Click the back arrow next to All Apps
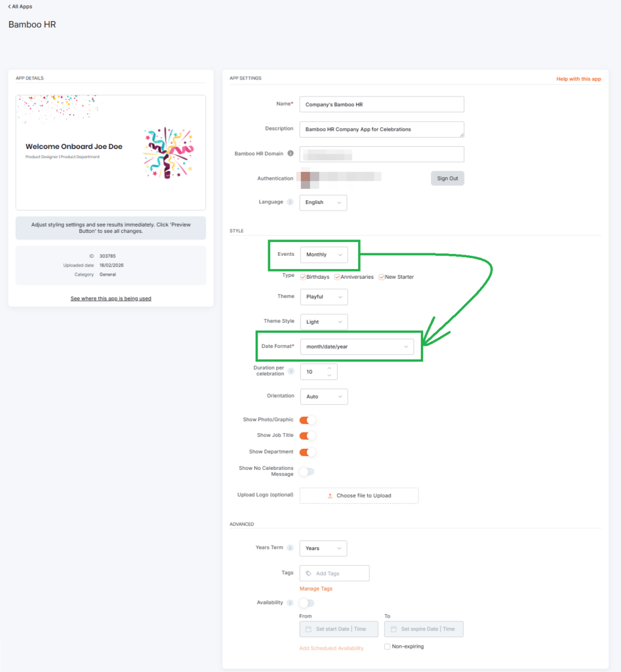This screenshot has height=672, width=621. coord(8,7)
